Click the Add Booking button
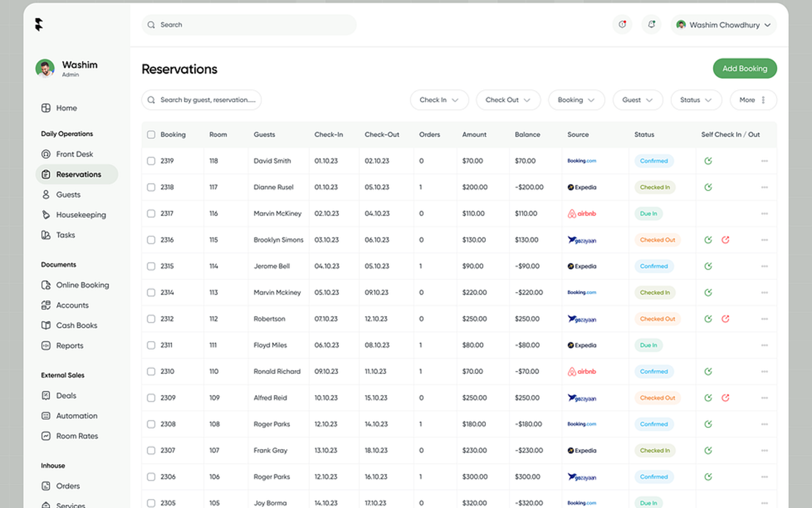 [745, 69]
